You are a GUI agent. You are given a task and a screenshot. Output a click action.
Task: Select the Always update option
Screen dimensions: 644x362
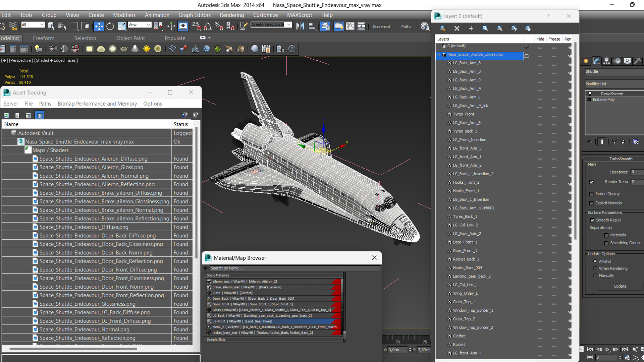coord(595,261)
